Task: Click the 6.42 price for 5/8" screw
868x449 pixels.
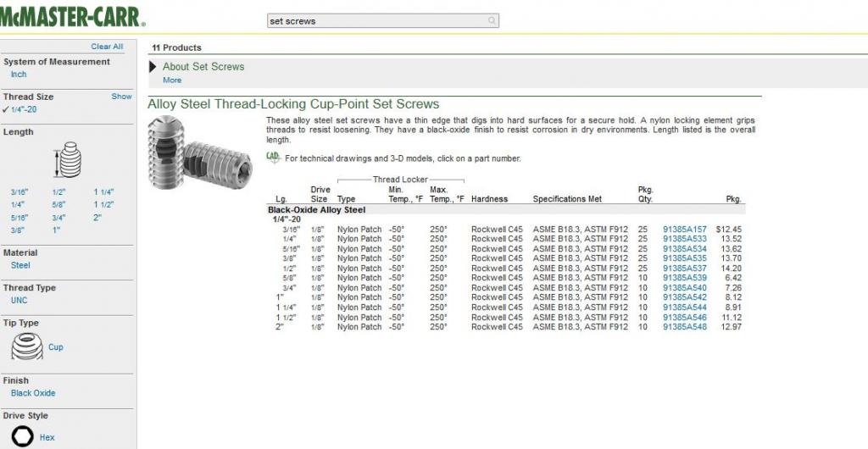Action: tap(734, 278)
